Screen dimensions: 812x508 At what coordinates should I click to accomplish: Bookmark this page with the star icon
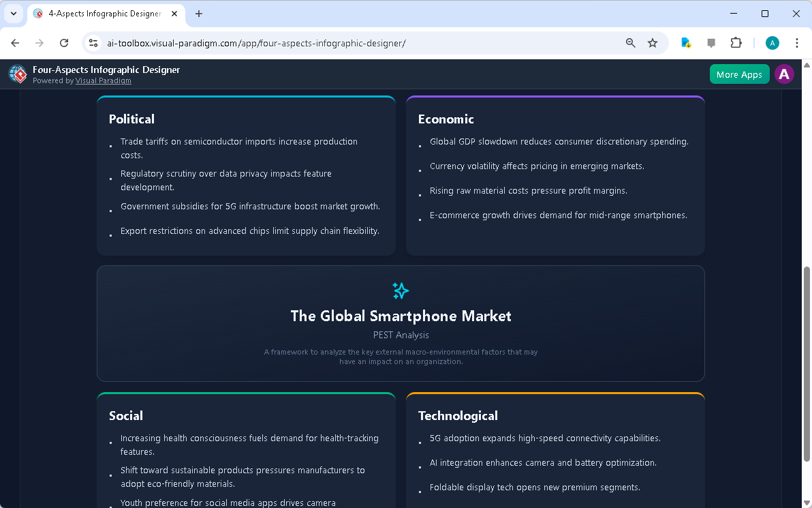click(x=653, y=42)
